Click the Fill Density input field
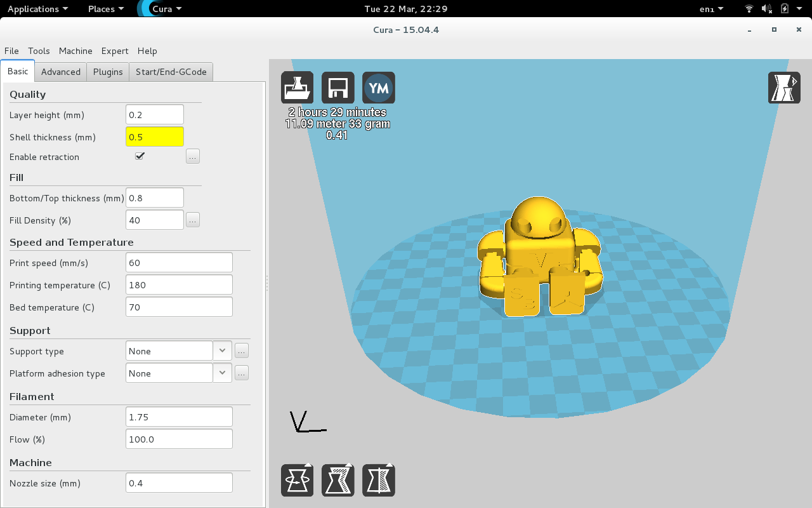 (155, 220)
